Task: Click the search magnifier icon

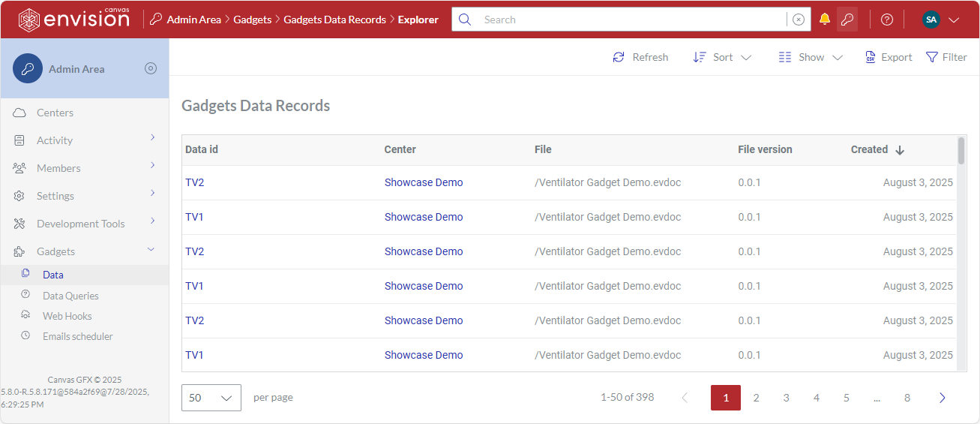Action: point(465,20)
